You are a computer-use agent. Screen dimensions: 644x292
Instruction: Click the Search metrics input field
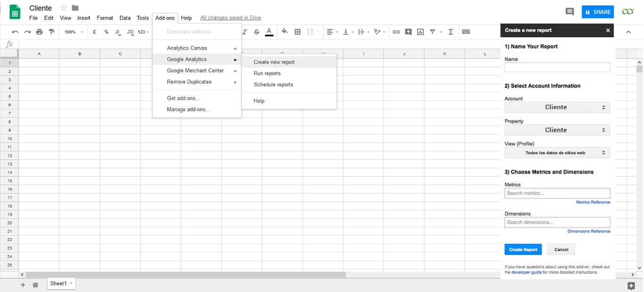[557, 193]
